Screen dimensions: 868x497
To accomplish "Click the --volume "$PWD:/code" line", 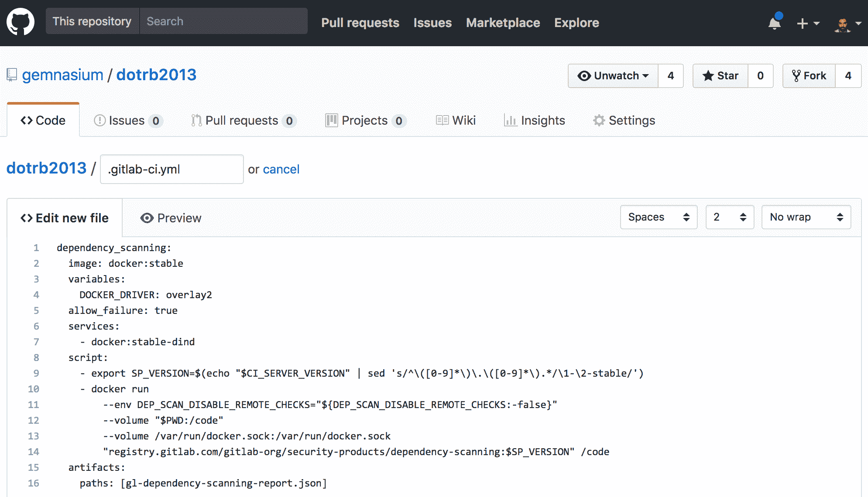I will pyautogui.click(x=163, y=420).
